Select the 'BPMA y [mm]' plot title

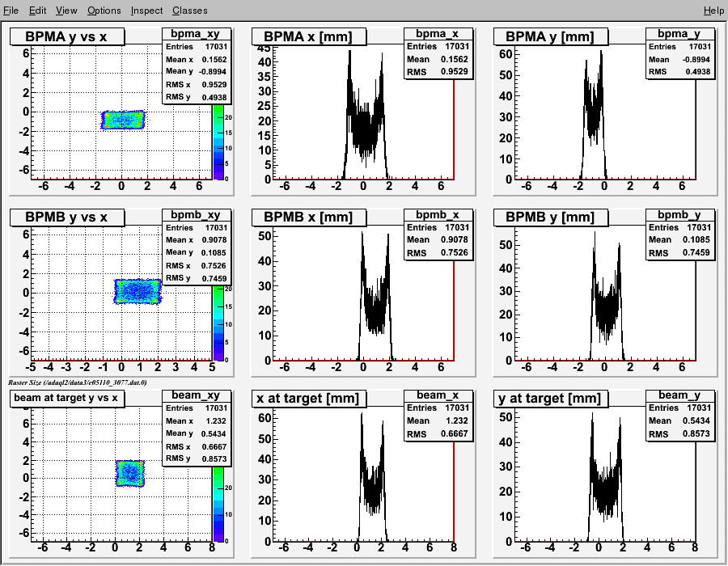tap(551, 36)
